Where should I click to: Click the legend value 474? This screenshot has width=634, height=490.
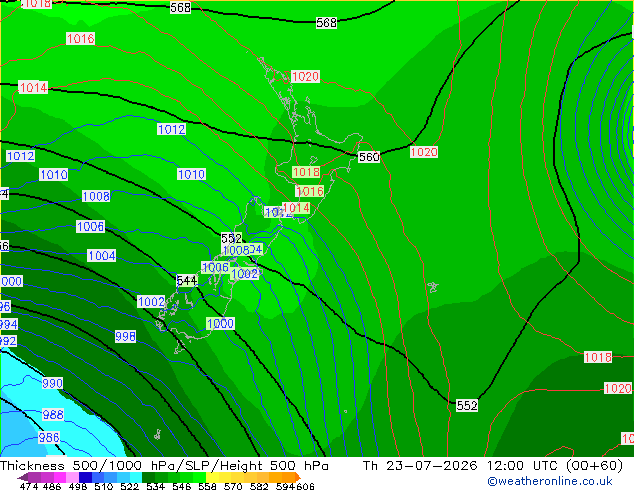(x=29, y=486)
